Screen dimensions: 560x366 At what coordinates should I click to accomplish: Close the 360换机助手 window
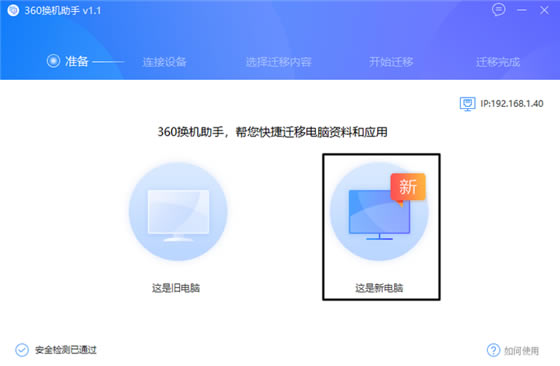point(544,10)
